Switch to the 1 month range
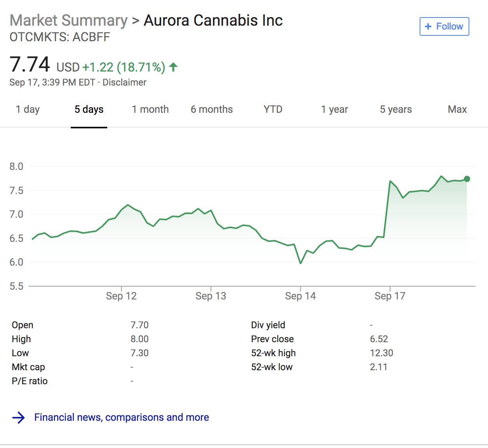Screen dimensions: 488x448 click(150, 109)
